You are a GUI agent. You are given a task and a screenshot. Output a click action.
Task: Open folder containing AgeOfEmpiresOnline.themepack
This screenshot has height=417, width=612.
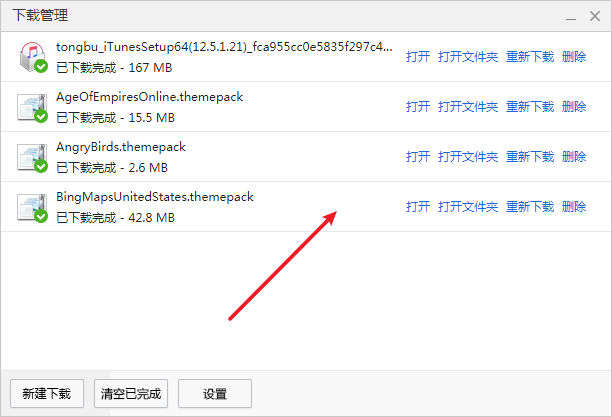pyautogui.click(x=468, y=107)
